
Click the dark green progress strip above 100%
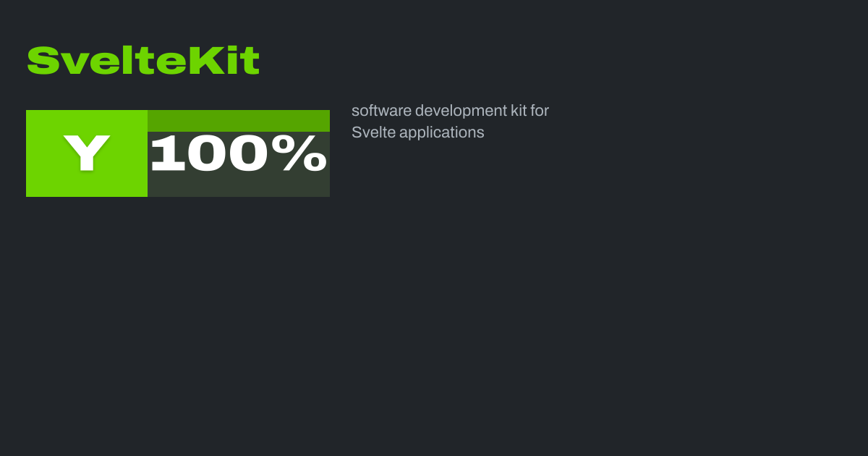coord(238,120)
